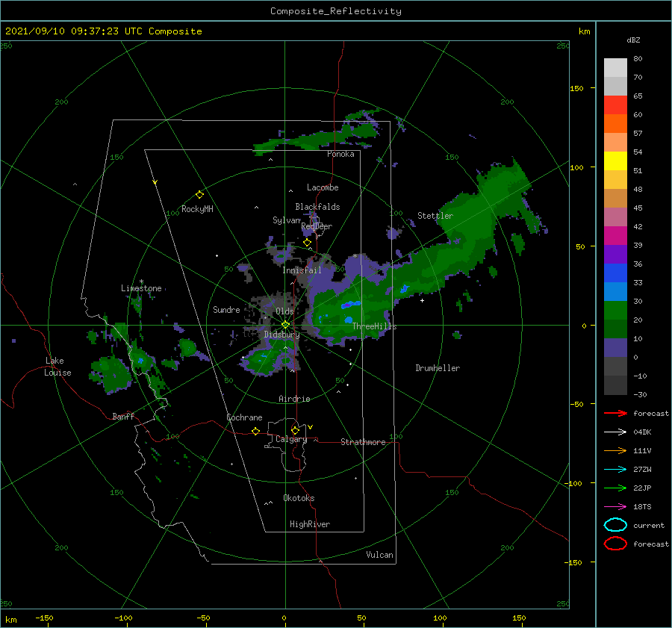Click the cyan 27ZW arrow in legend
The height and width of the screenshot is (628, 672).
(x=615, y=470)
